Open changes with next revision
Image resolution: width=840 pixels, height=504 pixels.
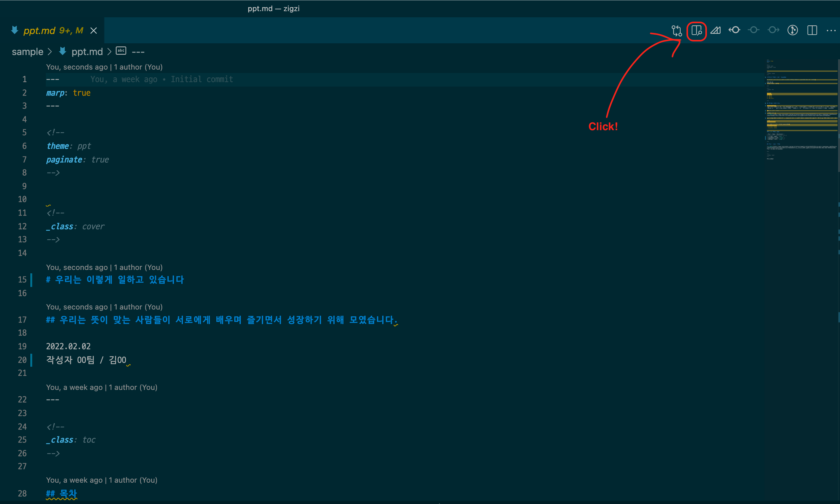tap(773, 30)
